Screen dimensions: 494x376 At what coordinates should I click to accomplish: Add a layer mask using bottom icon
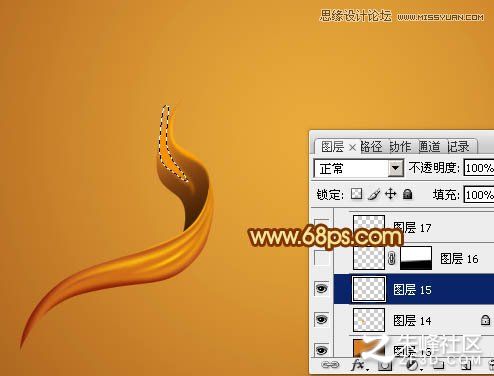pos(385,365)
